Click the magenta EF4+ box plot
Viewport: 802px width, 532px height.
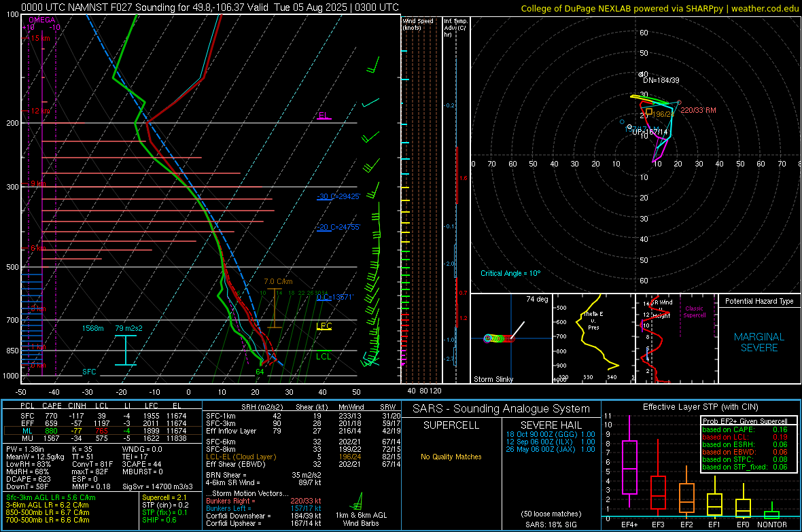[x=629, y=461]
